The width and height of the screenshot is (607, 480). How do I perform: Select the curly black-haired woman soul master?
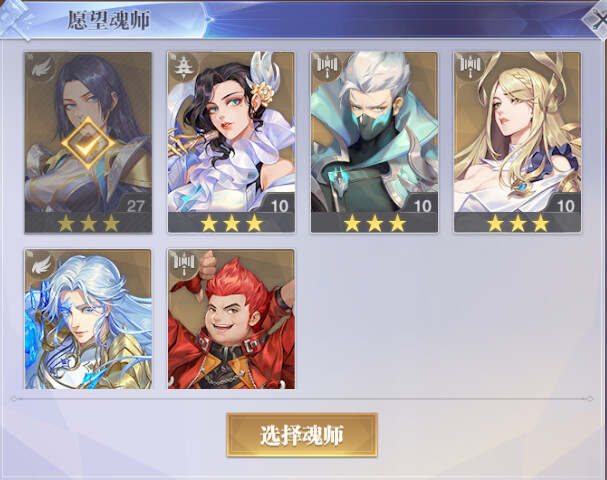(231, 142)
